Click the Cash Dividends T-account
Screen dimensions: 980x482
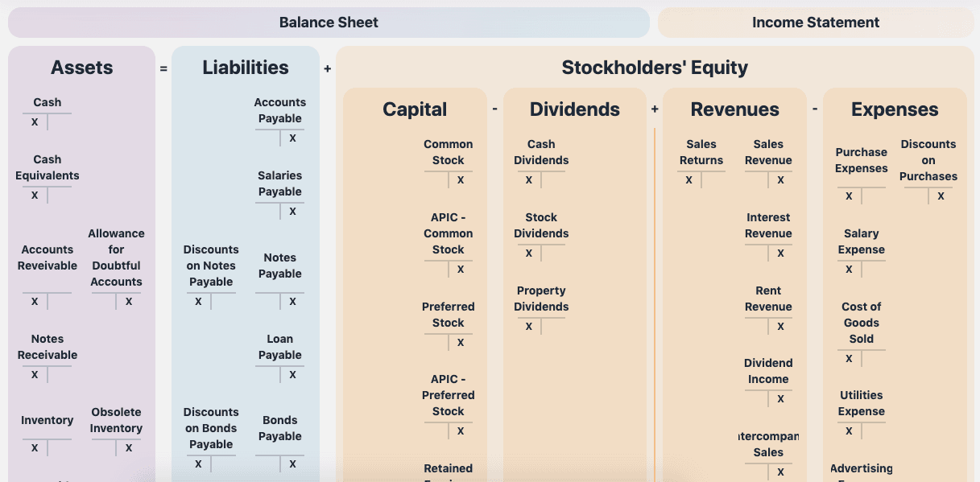[541, 163]
